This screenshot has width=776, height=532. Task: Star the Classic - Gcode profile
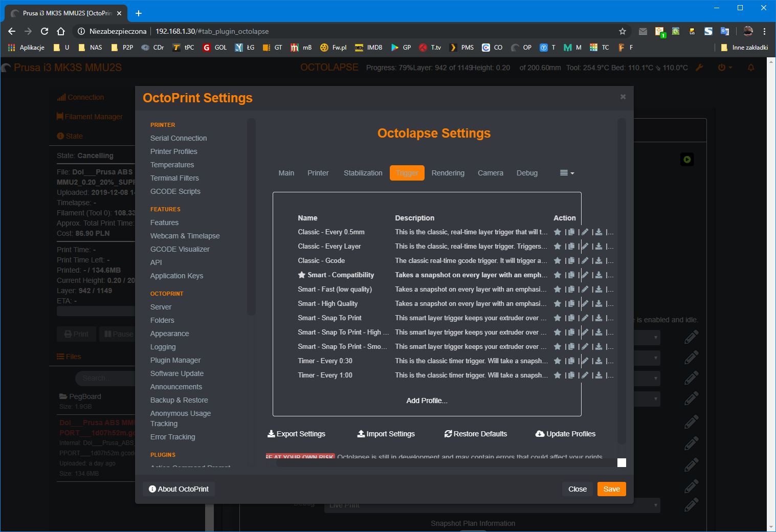click(558, 260)
